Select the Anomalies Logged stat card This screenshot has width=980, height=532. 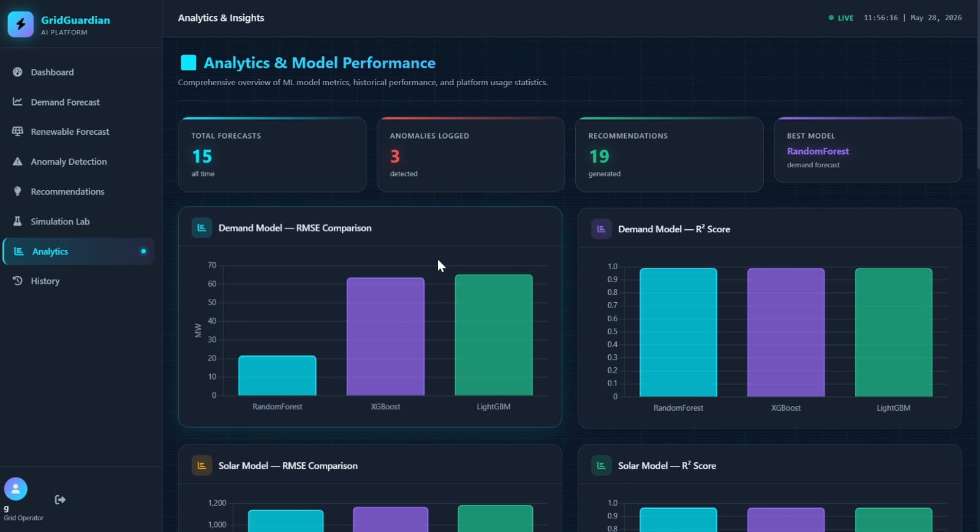[x=470, y=154]
